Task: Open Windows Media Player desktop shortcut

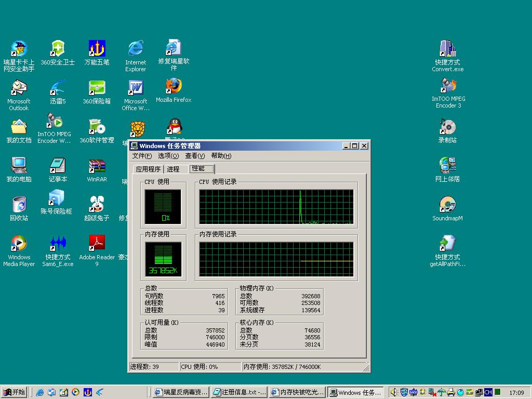Action: (19, 244)
